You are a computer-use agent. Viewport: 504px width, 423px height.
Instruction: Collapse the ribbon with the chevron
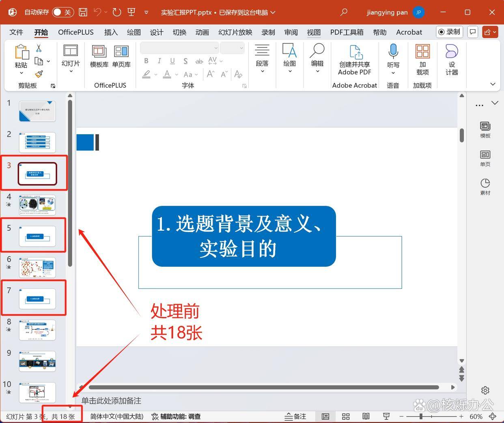pyautogui.click(x=493, y=84)
